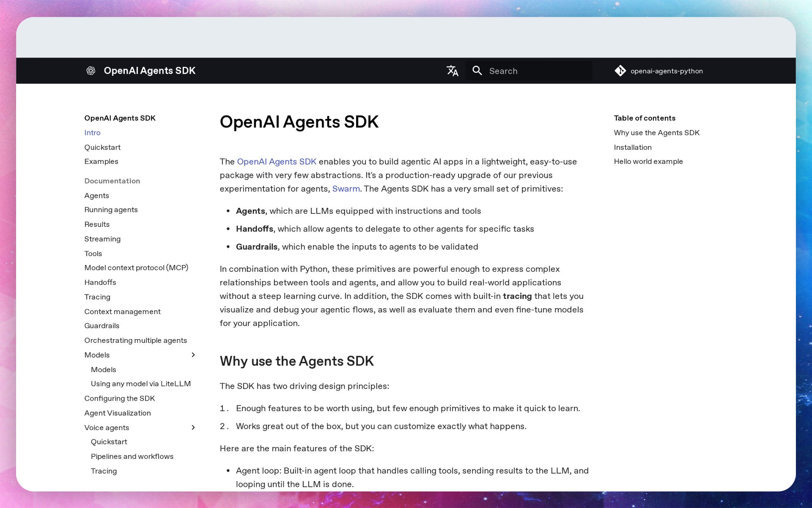The image size is (812, 508).
Task: Click the Why use the Agents SDK heading
Action: tap(296, 361)
